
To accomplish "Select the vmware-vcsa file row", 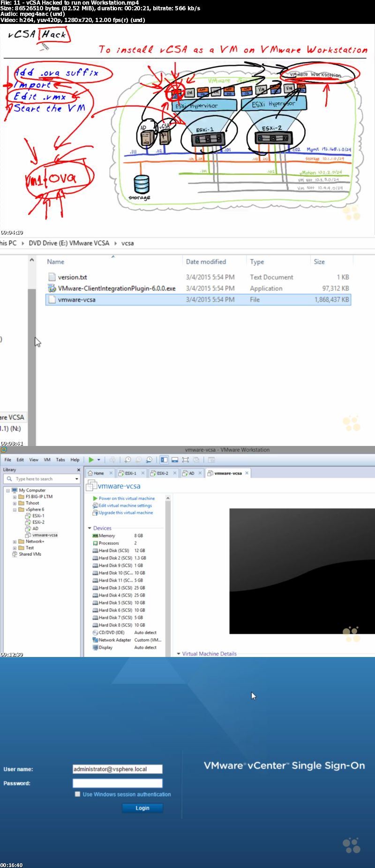I will pos(198,300).
